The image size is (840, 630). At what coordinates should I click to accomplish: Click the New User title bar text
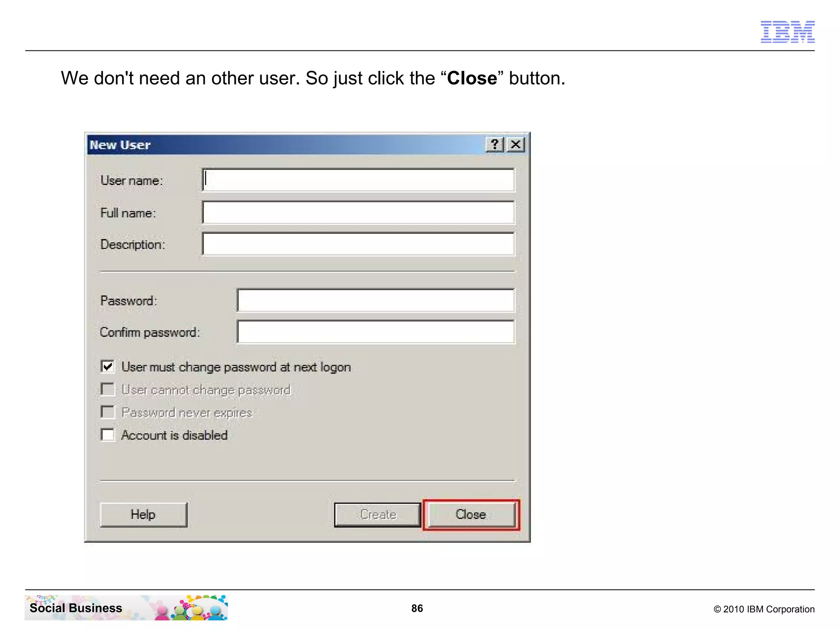click(x=120, y=145)
